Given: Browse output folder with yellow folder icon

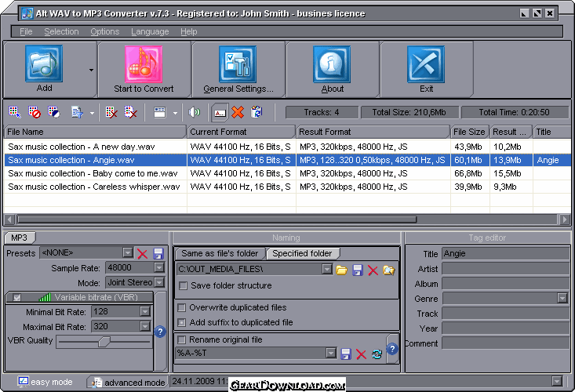Looking at the screenshot, I should tap(341, 270).
